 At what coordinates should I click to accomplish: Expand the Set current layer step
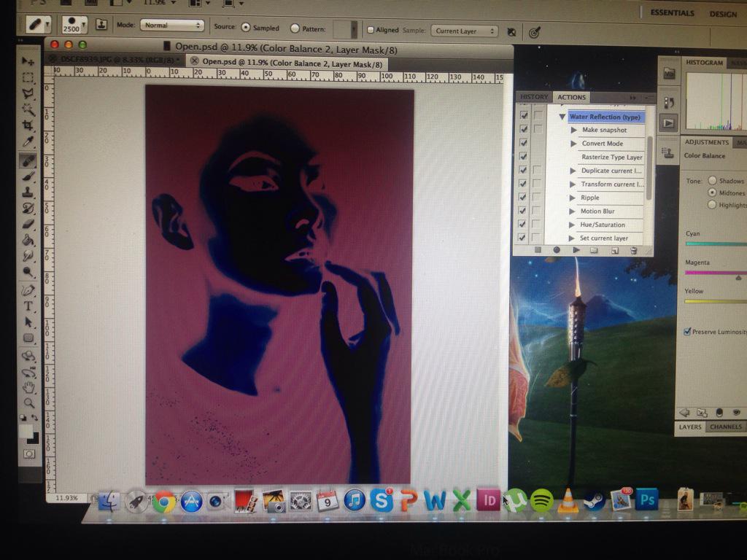pyautogui.click(x=572, y=238)
